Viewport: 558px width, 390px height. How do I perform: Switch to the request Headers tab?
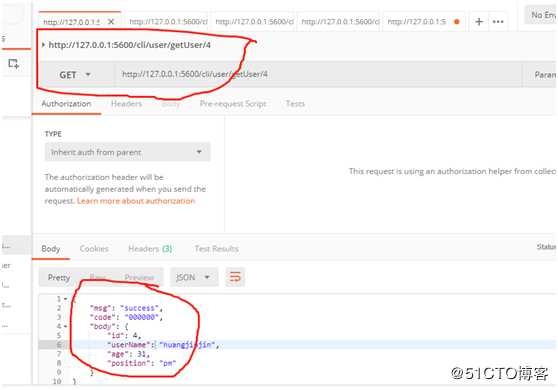(126, 104)
